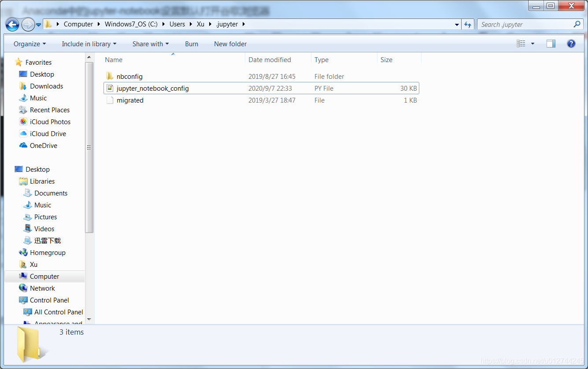Click date 2020/9/7 22:33
The width and height of the screenshot is (588, 369).
(270, 88)
